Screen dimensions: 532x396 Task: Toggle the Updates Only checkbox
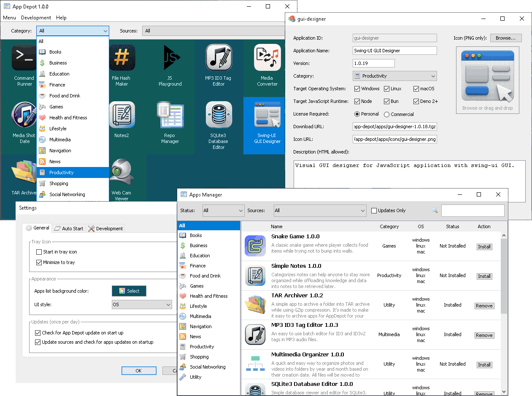(374, 210)
